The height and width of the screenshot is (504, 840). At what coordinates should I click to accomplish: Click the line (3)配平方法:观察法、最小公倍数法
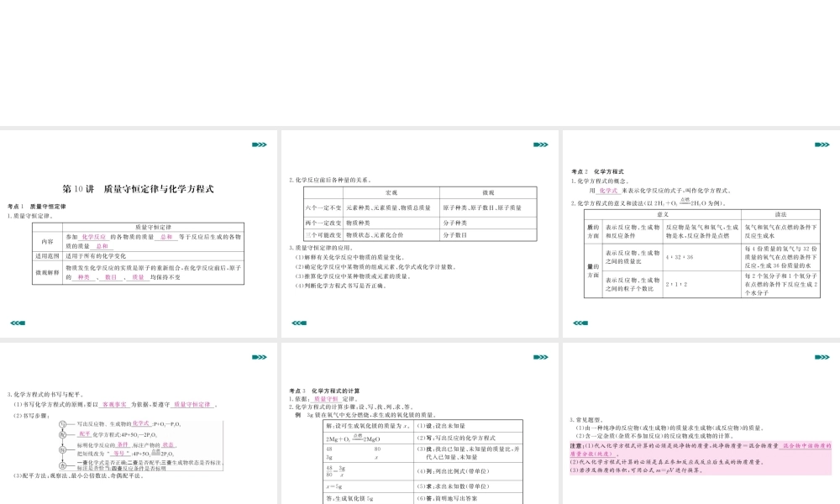(x=78, y=475)
